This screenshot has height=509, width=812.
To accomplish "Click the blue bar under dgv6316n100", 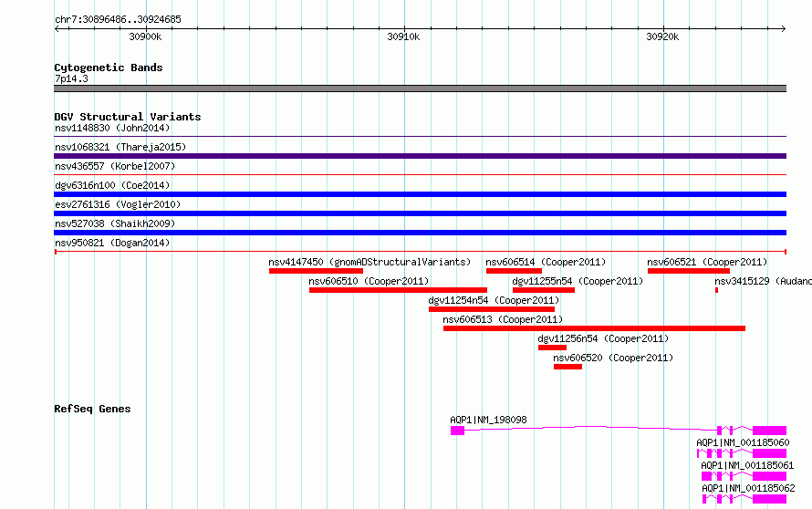I will tap(420, 194).
